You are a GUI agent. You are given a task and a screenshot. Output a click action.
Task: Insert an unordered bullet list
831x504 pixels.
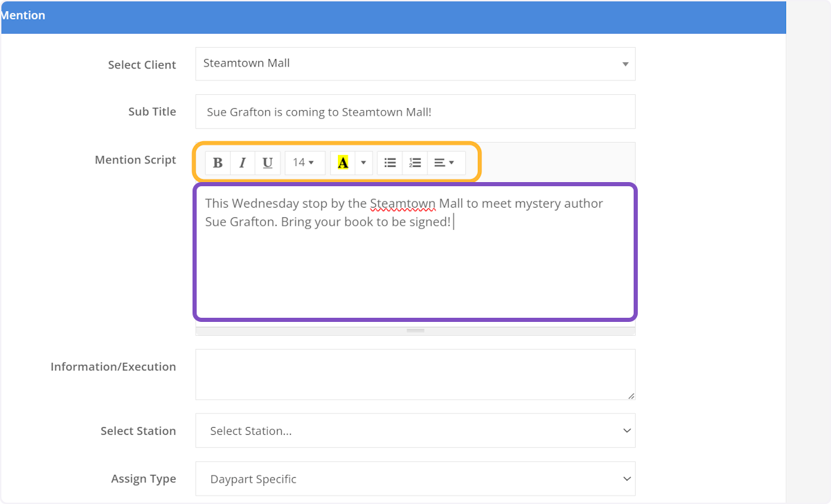[390, 163]
